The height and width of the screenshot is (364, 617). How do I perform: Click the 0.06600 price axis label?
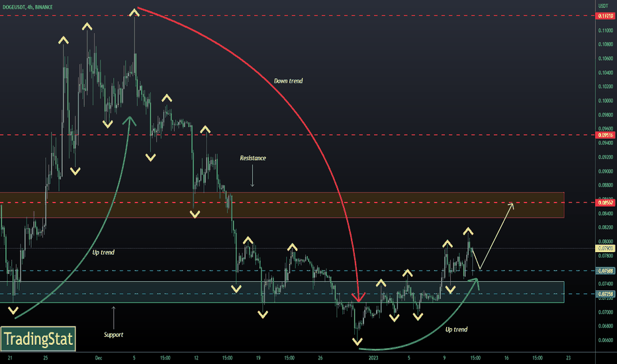point(606,340)
